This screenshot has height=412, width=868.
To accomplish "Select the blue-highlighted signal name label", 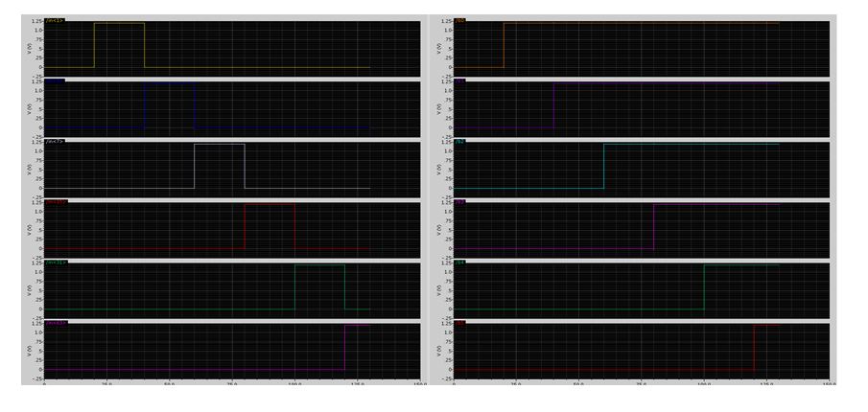I will [x=55, y=81].
